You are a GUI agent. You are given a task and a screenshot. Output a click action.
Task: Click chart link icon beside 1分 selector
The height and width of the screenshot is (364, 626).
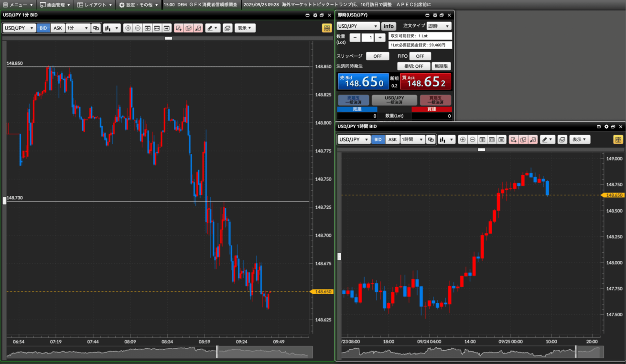96,28
